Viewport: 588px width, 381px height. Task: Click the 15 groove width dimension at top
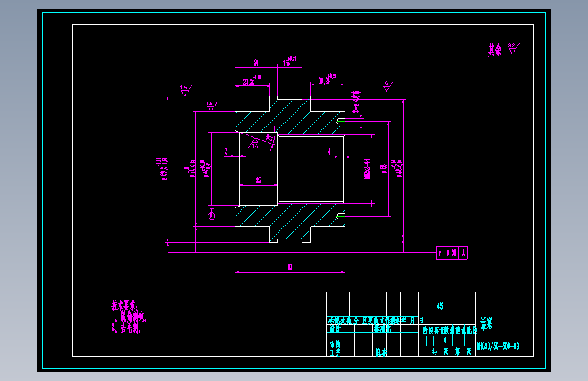tap(289, 62)
